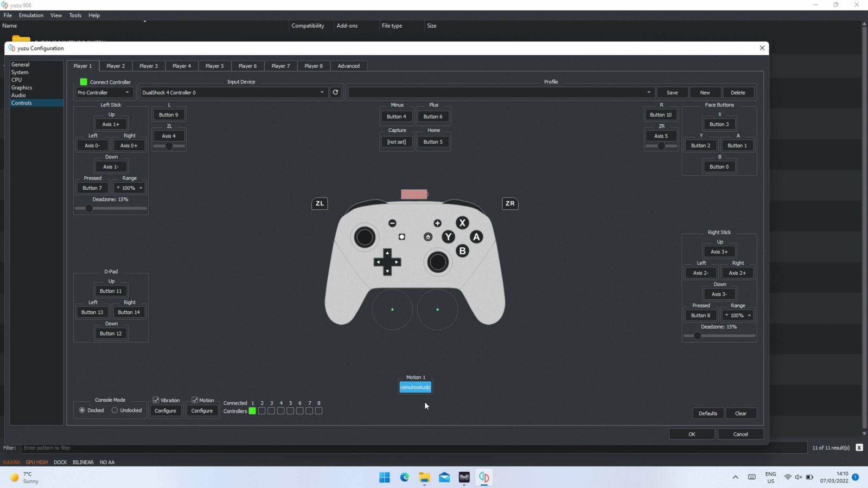Clear the filter using the X icon
The height and width of the screenshot is (488, 868).
[859, 447]
